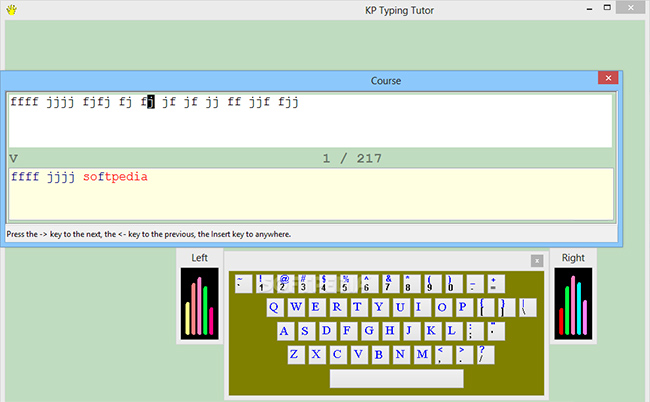Click the N key on virtual keyboard
Image resolution: width=650 pixels, height=402 pixels.
point(401,355)
